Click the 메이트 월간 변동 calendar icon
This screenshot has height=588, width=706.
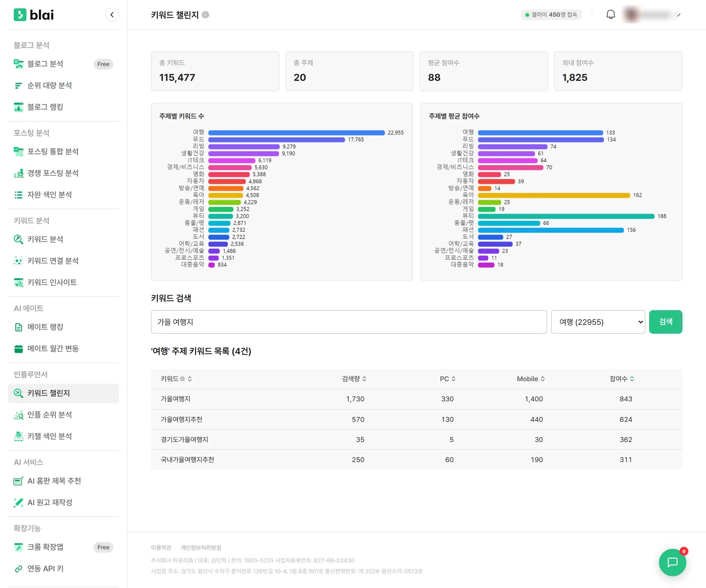pyautogui.click(x=19, y=348)
